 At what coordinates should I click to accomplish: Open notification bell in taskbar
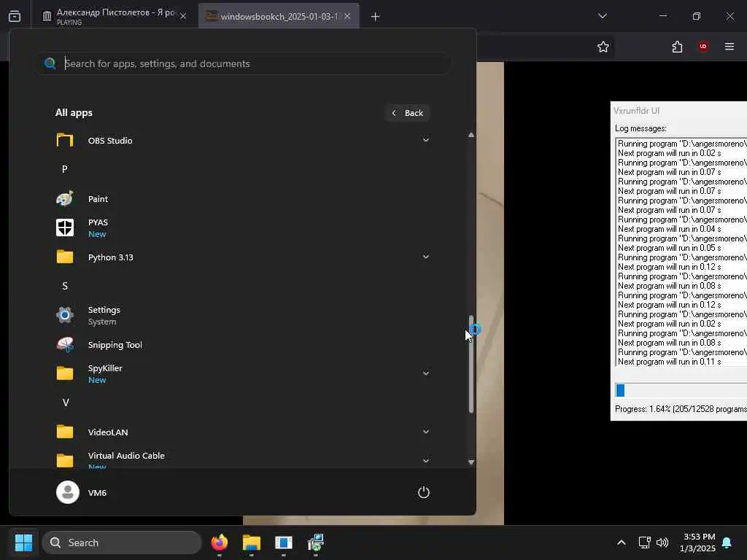click(727, 542)
